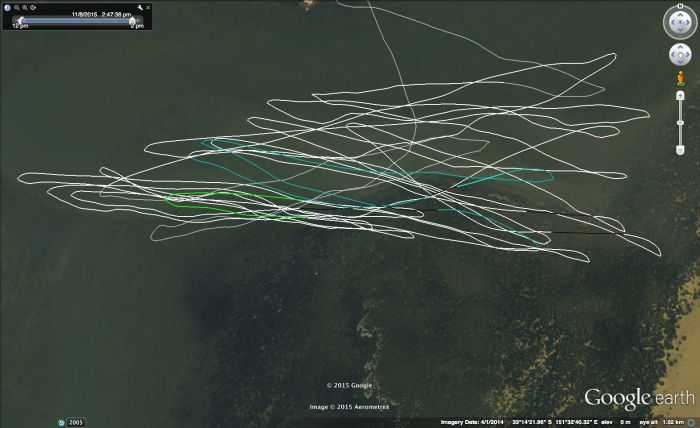Click the 2003 historical imagery year button

tap(76, 422)
